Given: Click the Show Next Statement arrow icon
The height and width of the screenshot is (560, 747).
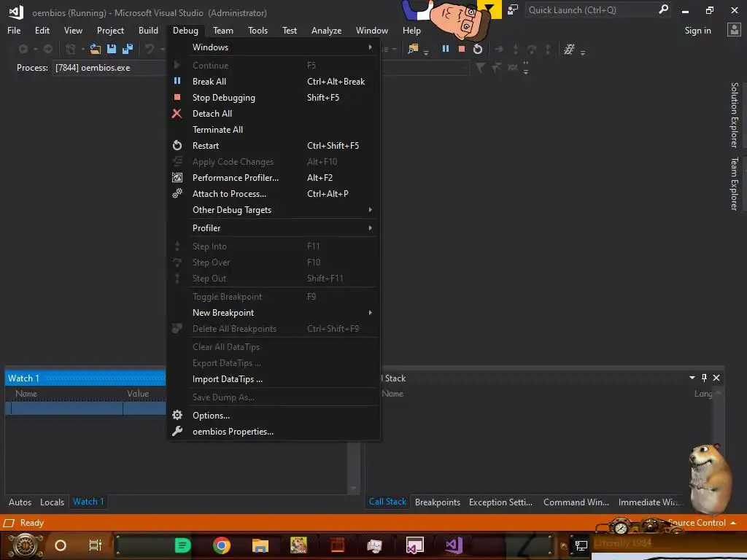Looking at the screenshot, I should (x=498, y=49).
